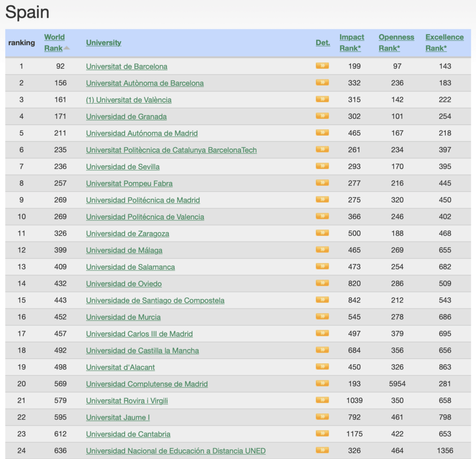Click details arrow for Politècnica de Catalunya BarcelonaTech
The height and width of the screenshot is (459, 476).
pyautogui.click(x=322, y=149)
